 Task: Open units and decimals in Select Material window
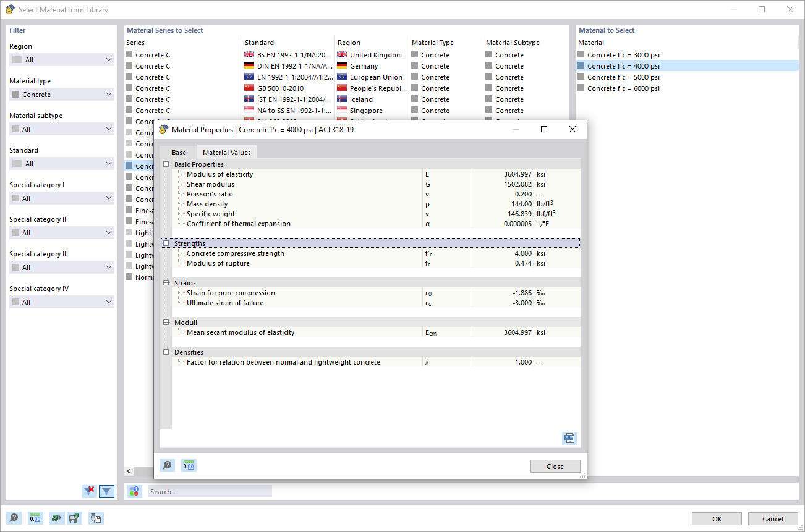point(35,518)
